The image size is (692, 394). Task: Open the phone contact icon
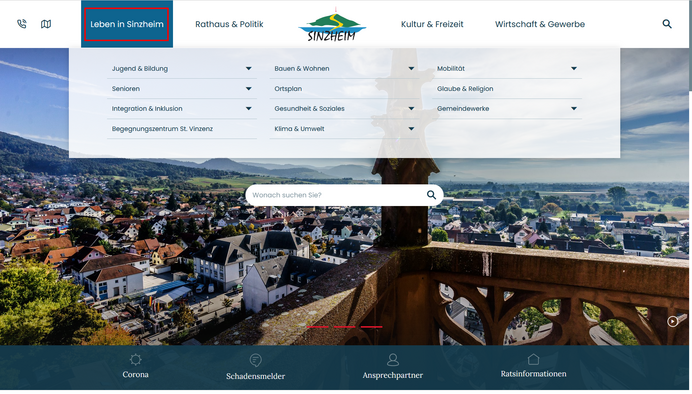(x=22, y=24)
